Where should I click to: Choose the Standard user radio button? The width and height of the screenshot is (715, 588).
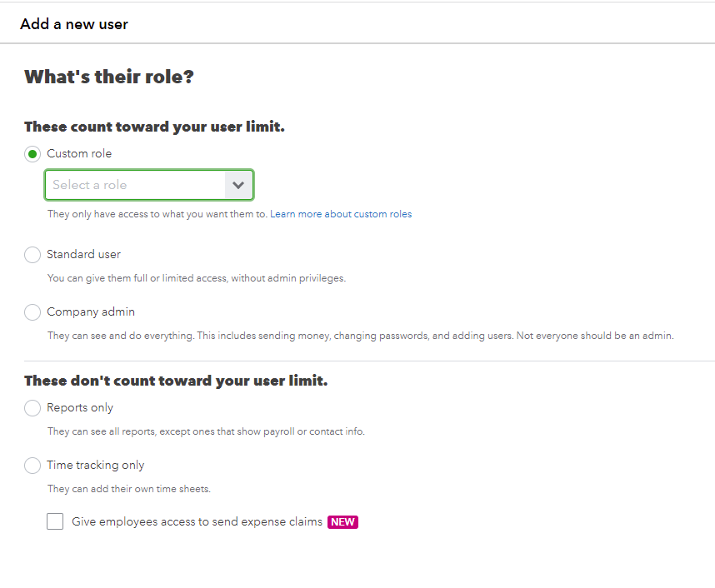click(32, 255)
